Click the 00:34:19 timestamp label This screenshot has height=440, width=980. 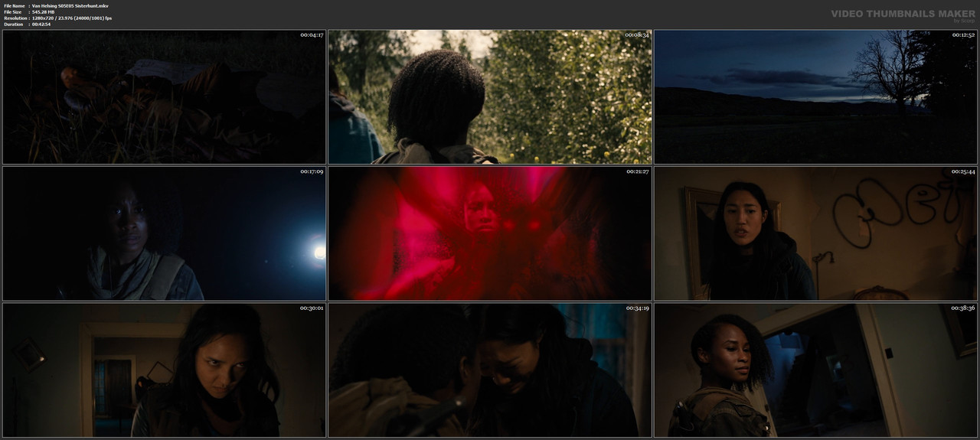637,308
